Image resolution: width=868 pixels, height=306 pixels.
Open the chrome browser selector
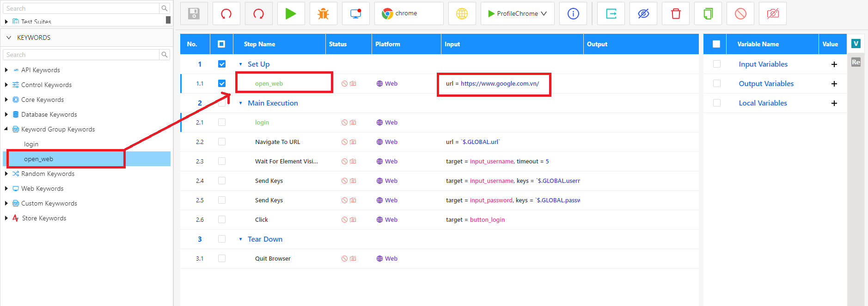[409, 13]
